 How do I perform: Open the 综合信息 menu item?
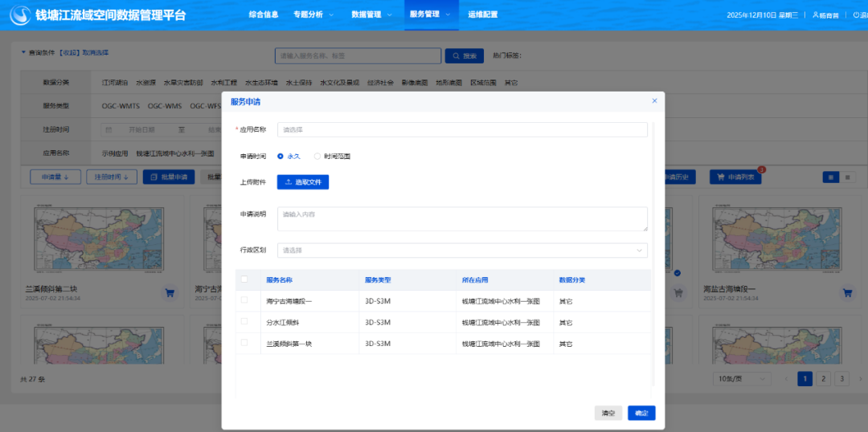click(x=264, y=15)
